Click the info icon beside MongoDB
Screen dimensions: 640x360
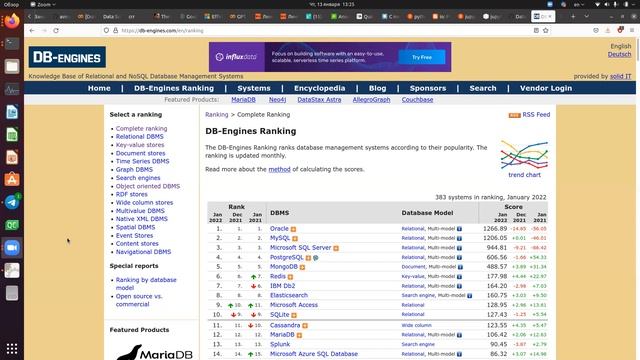pyautogui.click(x=302, y=267)
